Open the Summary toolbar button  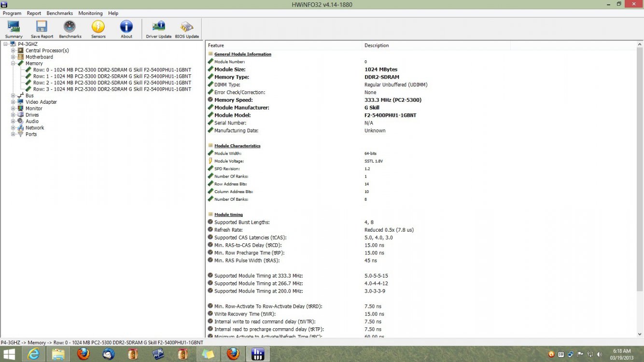(x=14, y=29)
